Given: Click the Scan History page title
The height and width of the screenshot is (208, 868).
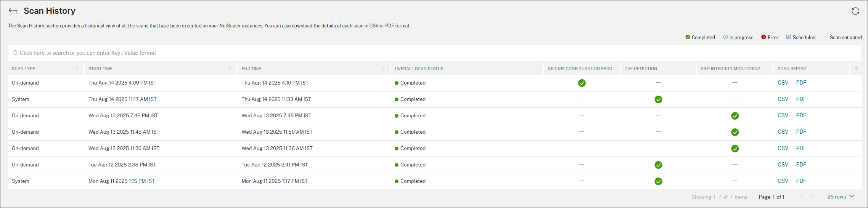Looking at the screenshot, I should pyautogui.click(x=50, y=11).
